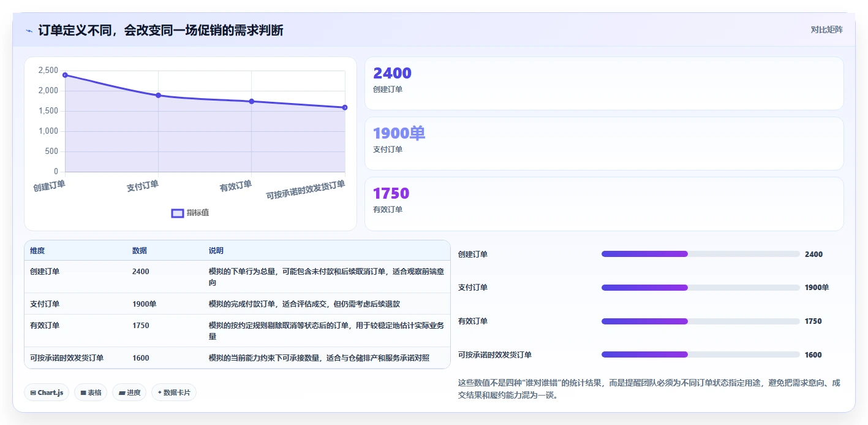Click the 支付订单 label on the chart x-axis
The height and width of the screenshot is (425, 868).
coord(143,186)
